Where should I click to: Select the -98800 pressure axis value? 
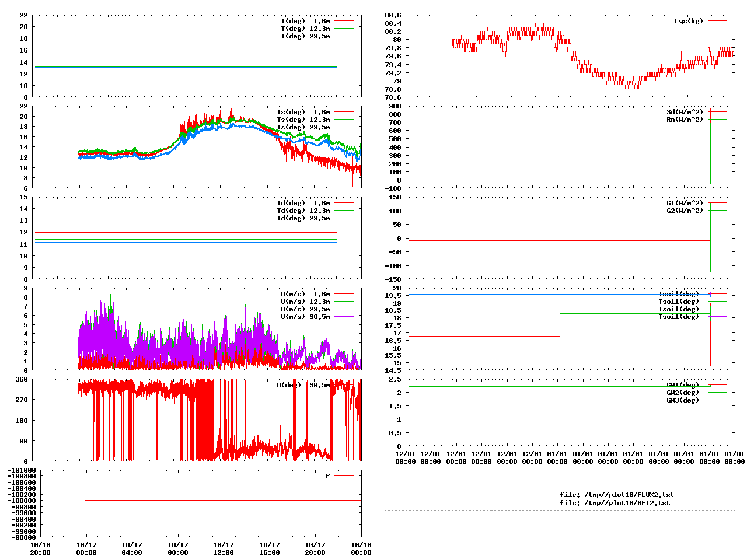(23, 537)
